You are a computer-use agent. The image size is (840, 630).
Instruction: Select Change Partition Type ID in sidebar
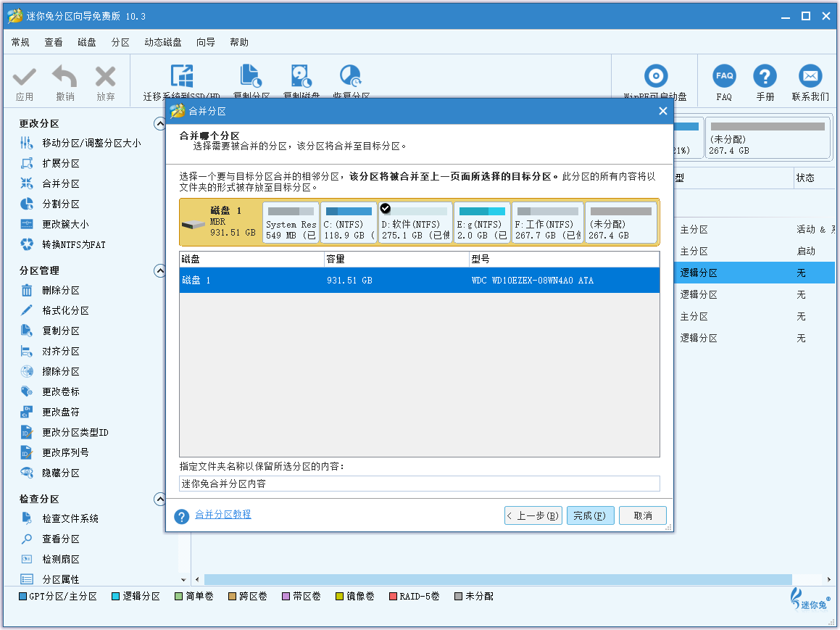tap(64, 432)
